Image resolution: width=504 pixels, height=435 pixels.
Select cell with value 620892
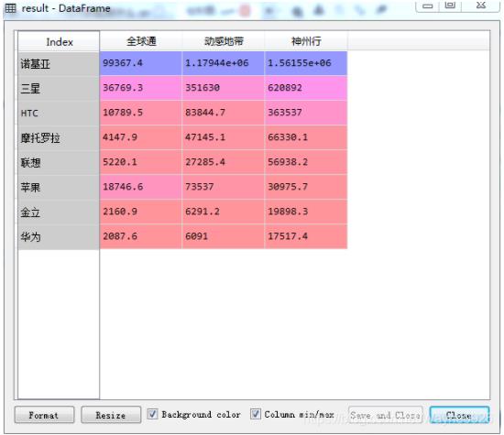click(306, 88)
